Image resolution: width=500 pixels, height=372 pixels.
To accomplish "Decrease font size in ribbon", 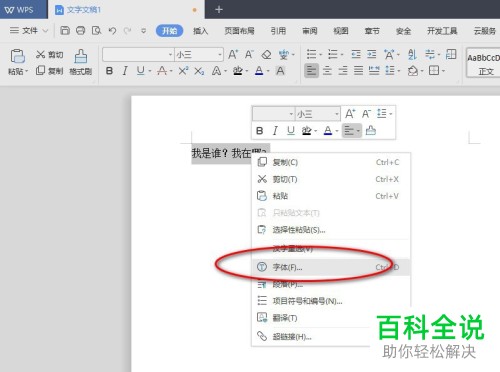I will 249,54.
